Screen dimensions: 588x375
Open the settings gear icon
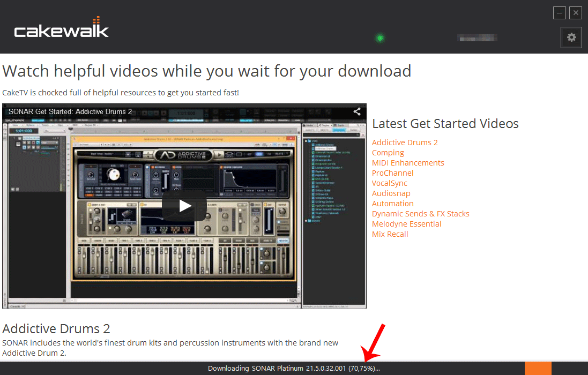(571, 37)
